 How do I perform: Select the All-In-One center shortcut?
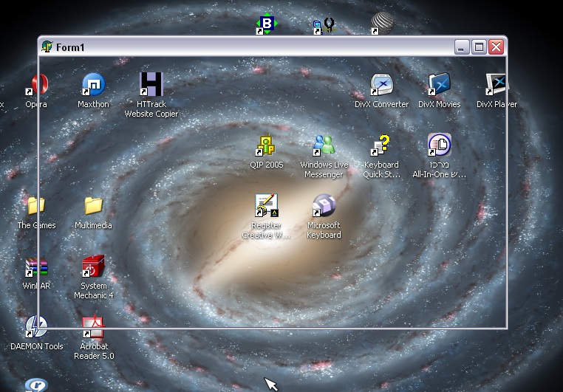(x=439, y=146)
